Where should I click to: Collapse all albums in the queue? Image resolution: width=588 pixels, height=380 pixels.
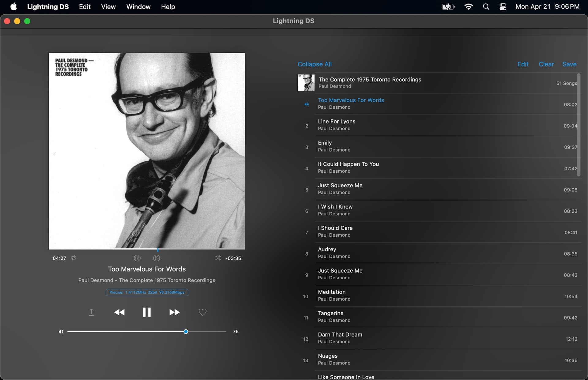tap(315, 64)
